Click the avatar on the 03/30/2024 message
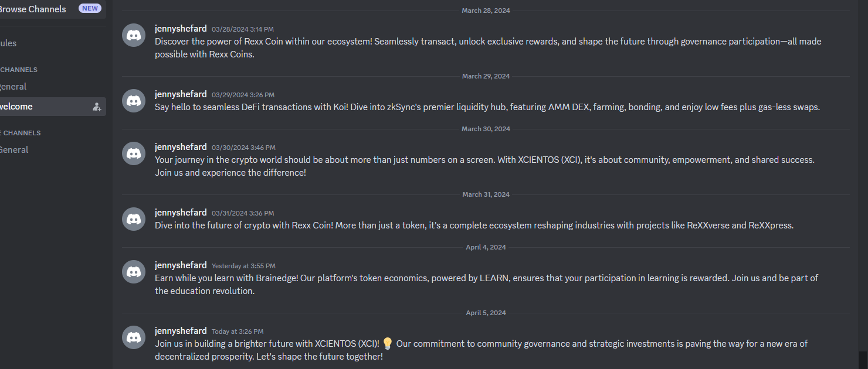This screenshot has height=369, width=868. click(x=134, y=153)
